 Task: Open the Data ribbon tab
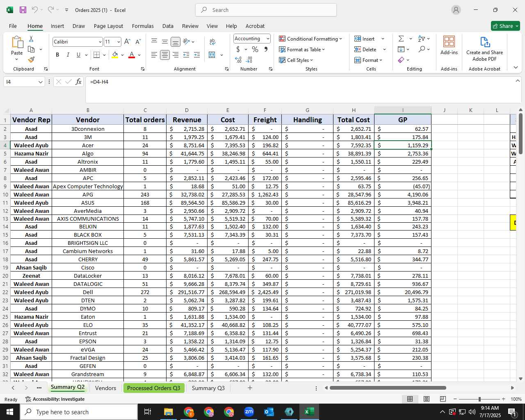pyautogui.click(x=168, y=26)
